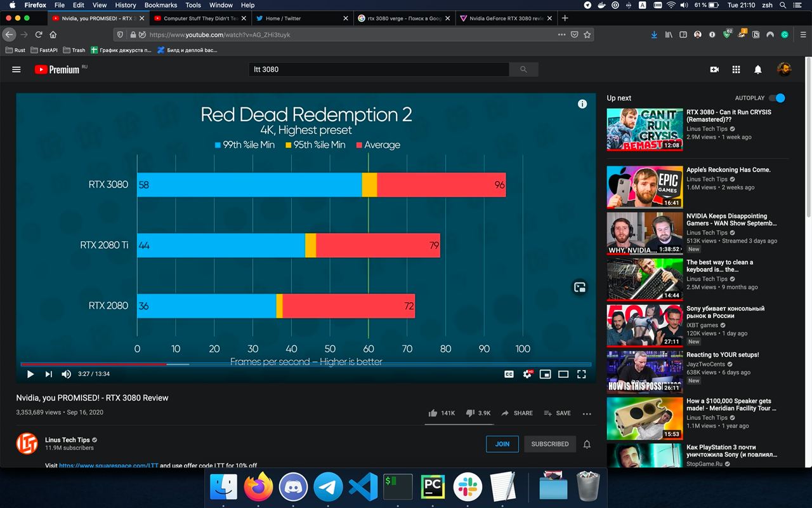Open the squarespace.com/LTT description link
The width and height of the screenshot is (812, 508).
click(x=108, y=465)
